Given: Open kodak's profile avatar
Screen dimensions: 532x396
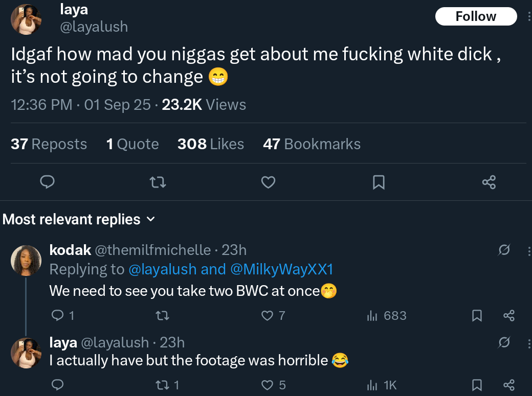Looking at the screenshot, I should point(26,260).
